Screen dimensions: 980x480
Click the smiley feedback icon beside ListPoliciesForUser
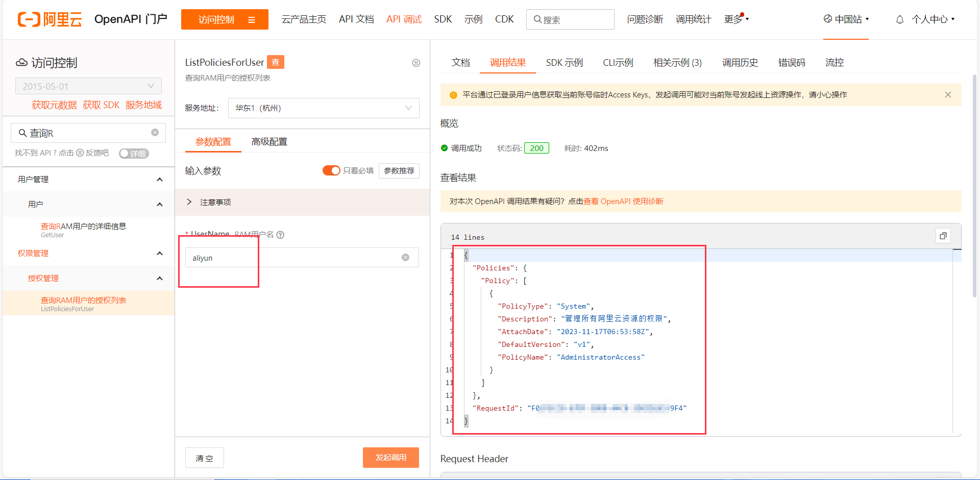click(x=416, y=63)
